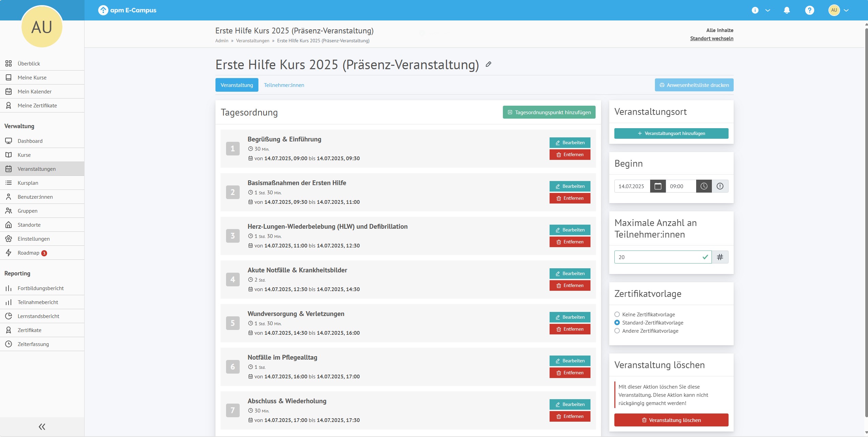Click the help question mark icon
868x437 pixels.
pyautogui.click(x=810, y=10)
